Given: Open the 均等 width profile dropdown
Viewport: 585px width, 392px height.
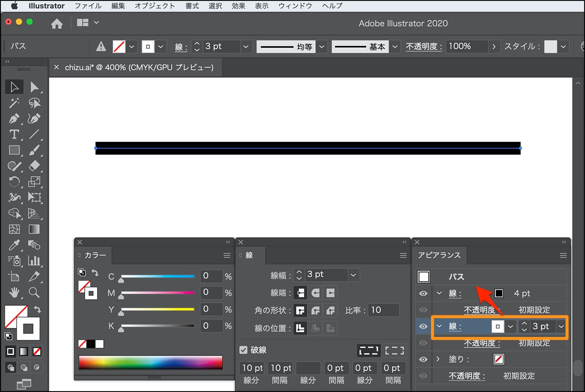Looking at the screenshot, I should [x=322, y=46].
